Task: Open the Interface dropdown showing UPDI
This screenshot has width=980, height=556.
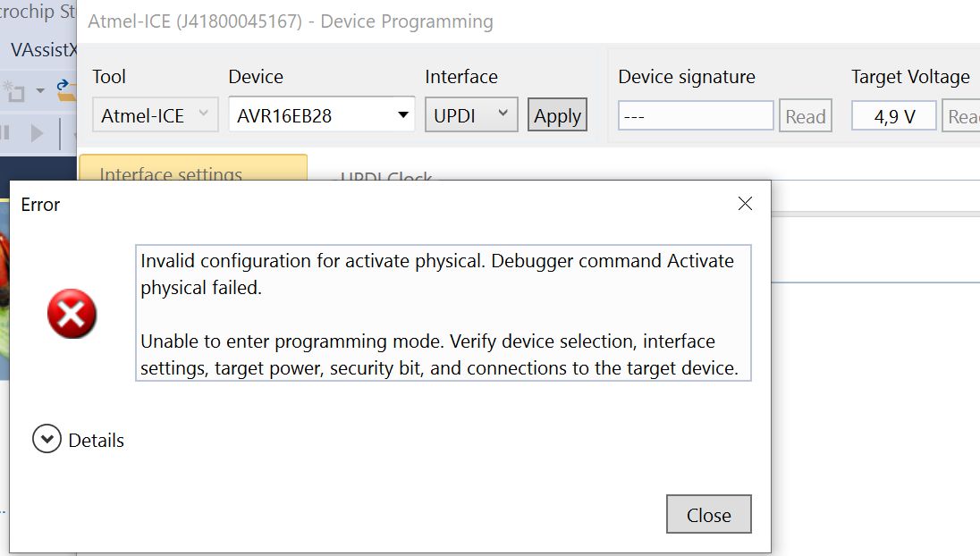Action: 471,115
